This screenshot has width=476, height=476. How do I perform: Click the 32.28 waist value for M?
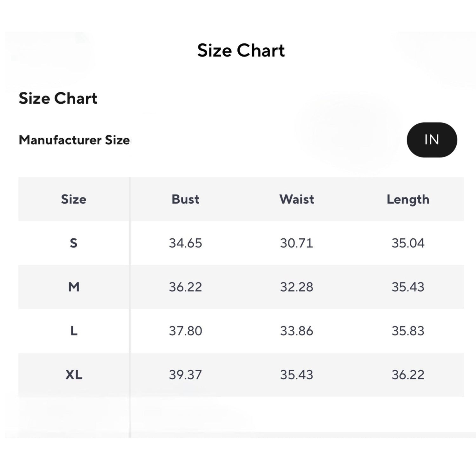297,287
